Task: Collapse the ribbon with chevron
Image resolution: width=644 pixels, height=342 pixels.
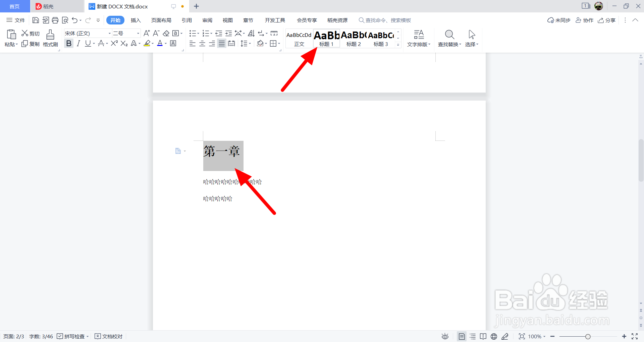Action: [635, 20]
